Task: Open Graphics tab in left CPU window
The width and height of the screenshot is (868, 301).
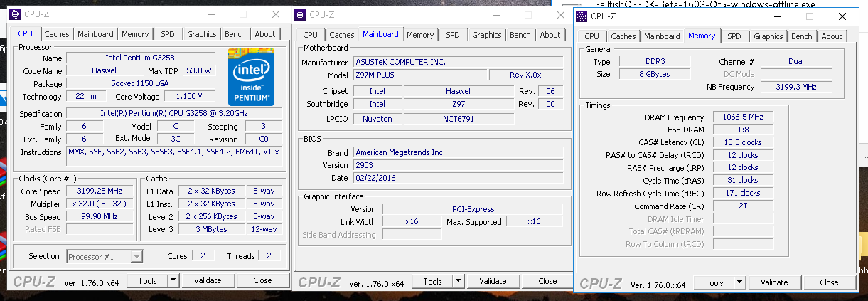Action: click(x=202, y=34)
